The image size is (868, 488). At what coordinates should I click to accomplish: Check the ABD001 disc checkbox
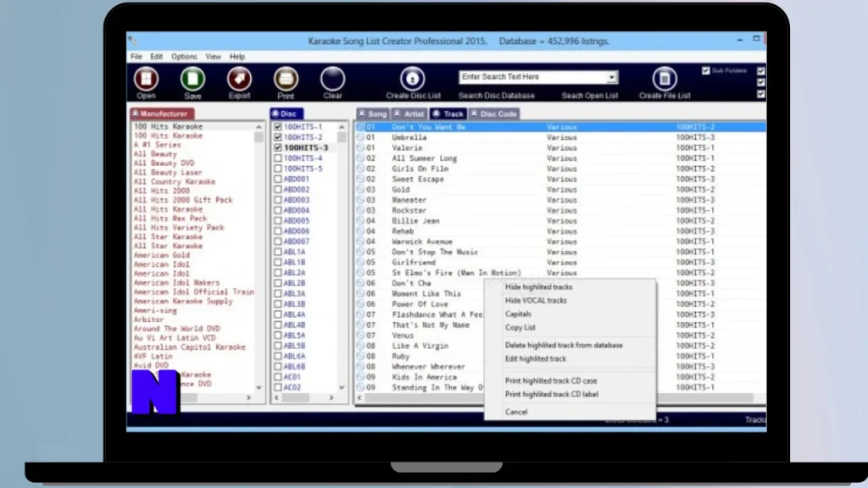(x=278, y=180)
